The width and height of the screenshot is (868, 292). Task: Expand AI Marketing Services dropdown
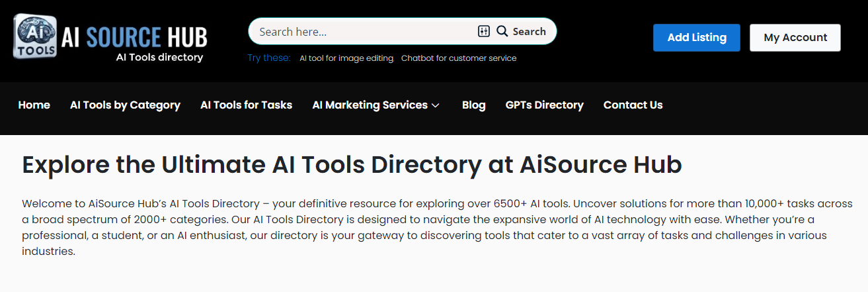coord(375,105)
